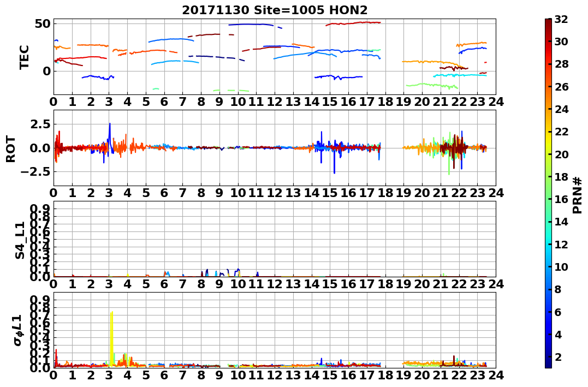Click the TEC y-axis label

25,57
